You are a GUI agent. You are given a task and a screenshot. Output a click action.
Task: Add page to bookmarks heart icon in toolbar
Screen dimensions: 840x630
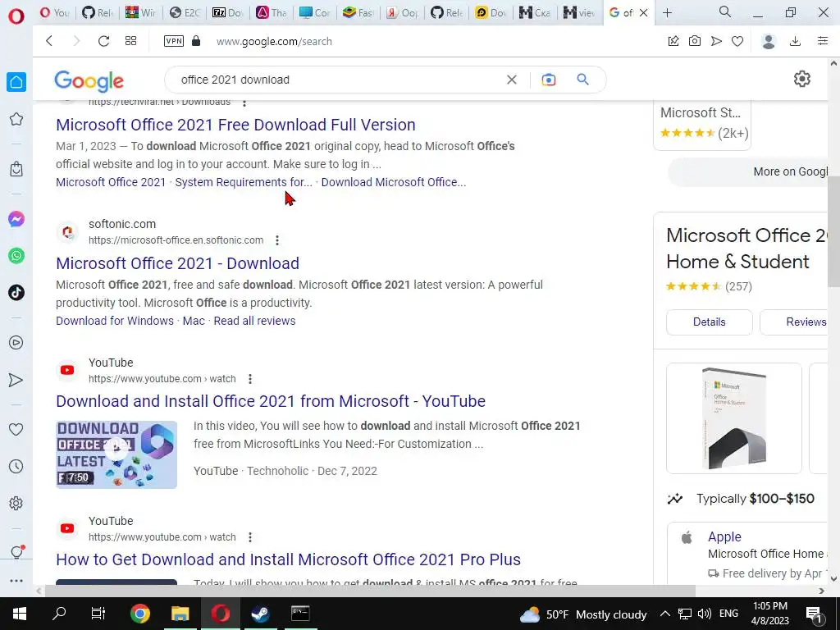click(737, 41)
